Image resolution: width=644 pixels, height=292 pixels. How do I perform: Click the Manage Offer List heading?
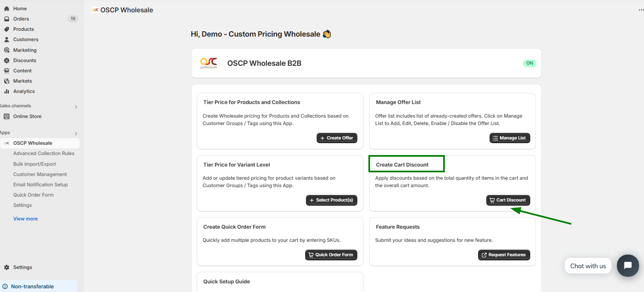[x=398, y=102]
